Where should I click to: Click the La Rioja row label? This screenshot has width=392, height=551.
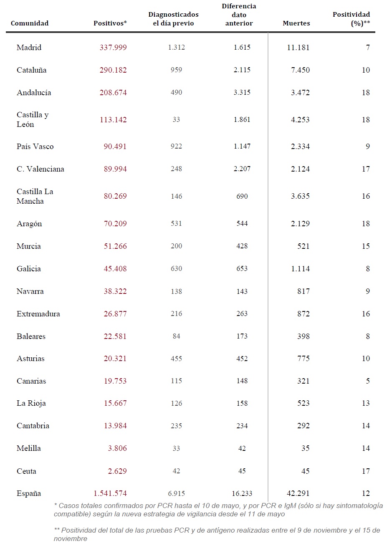coord(31,403)
